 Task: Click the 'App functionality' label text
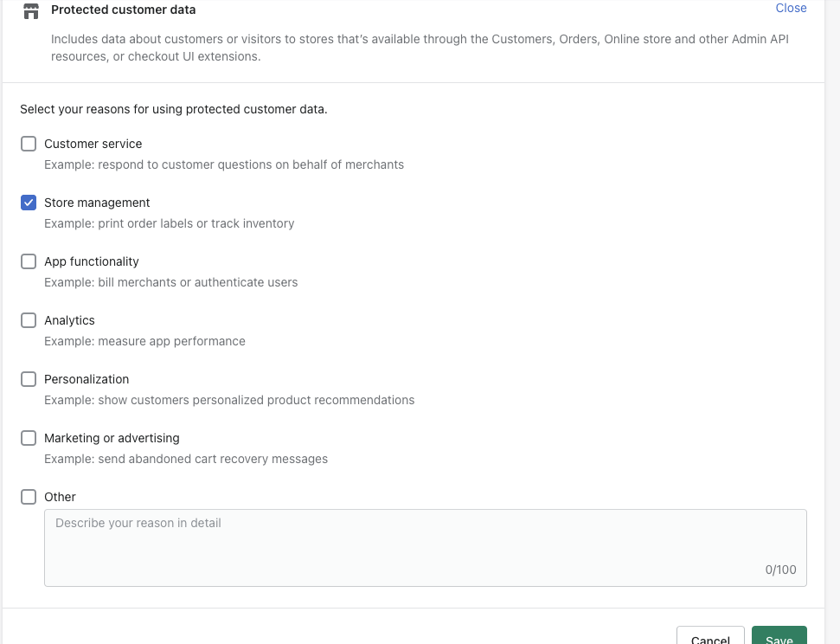click(91, 261)
